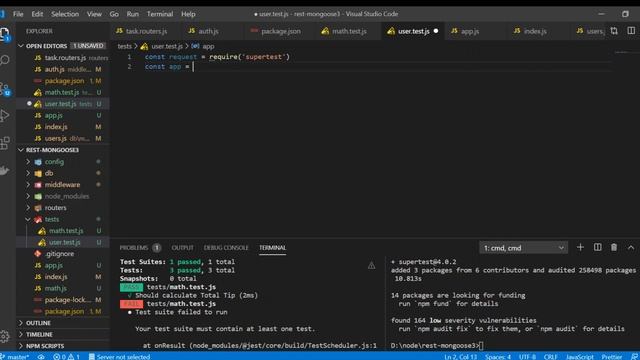The image size is (640, 360).
Task: Kill terminal with trash icon
Action: [614, 247]
